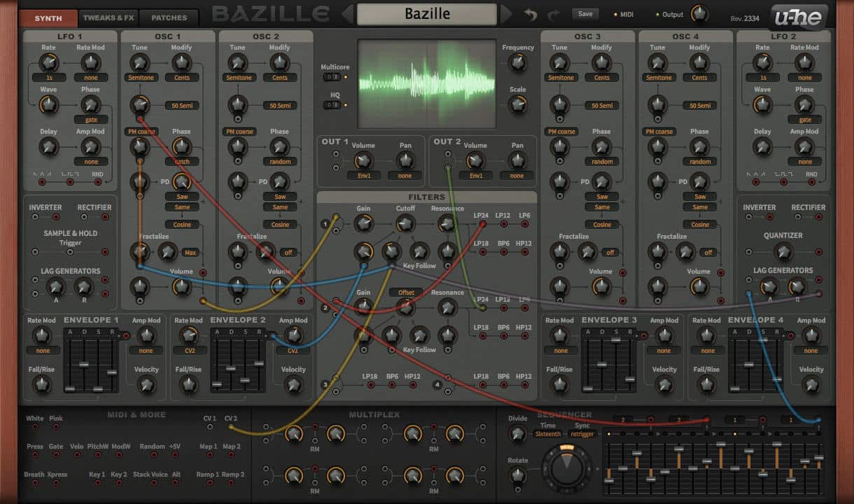854x504 pixels.
Task: Open the Patches tab
Action: click(169, 17)
